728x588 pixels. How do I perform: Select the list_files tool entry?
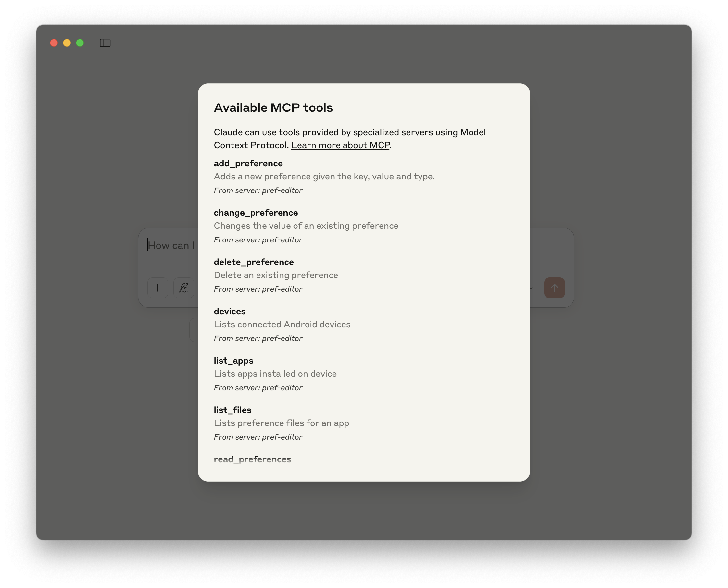click(x=232, y=410)
